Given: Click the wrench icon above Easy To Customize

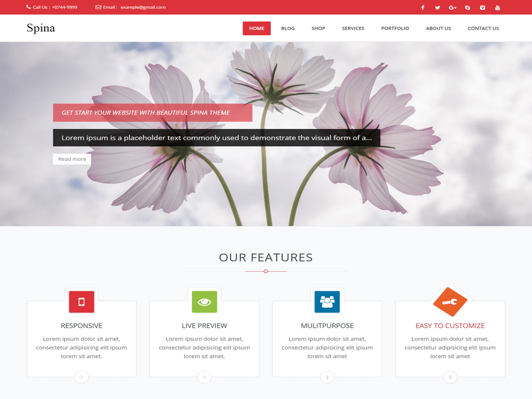Looking at the screenshot, I should click(x=450, y=301).
